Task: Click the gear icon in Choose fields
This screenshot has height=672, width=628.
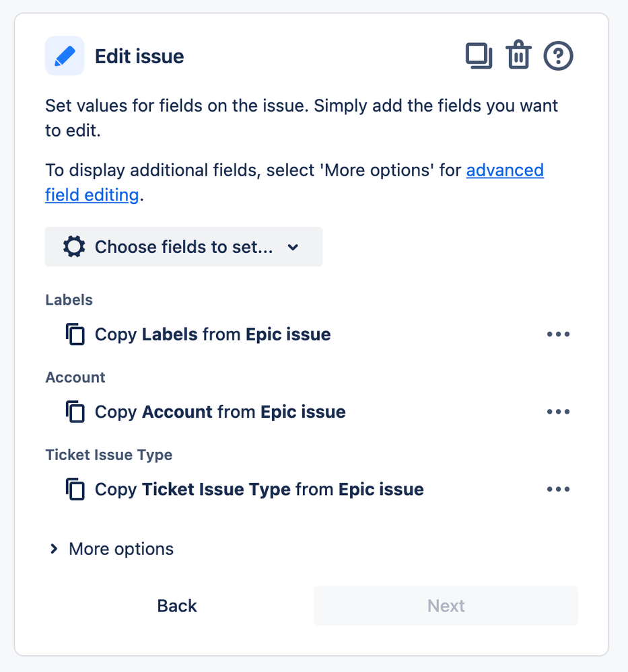Action: 74,247
